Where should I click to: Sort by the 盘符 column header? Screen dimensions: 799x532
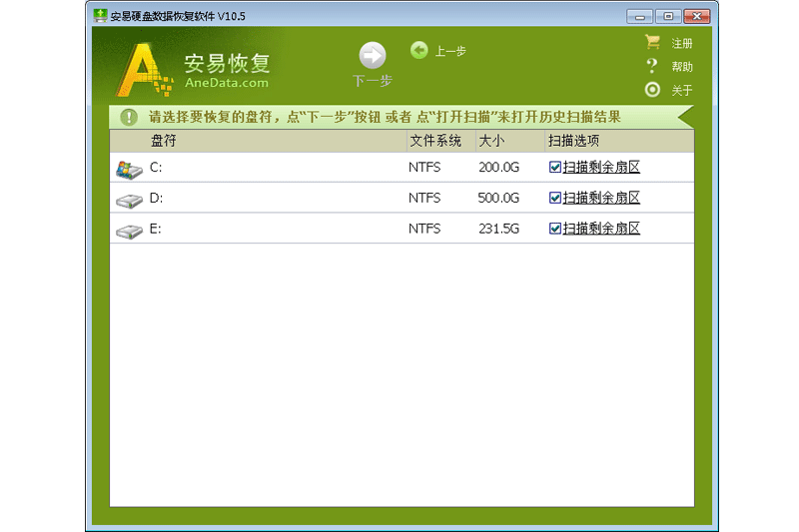tap(163, 141)
